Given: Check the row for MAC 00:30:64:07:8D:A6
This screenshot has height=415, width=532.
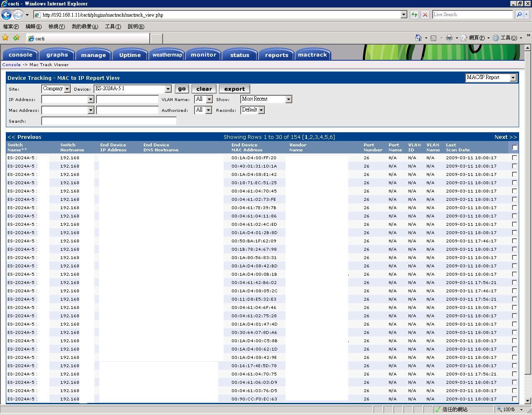Looking at the screenshot, I should coord(515,332).
